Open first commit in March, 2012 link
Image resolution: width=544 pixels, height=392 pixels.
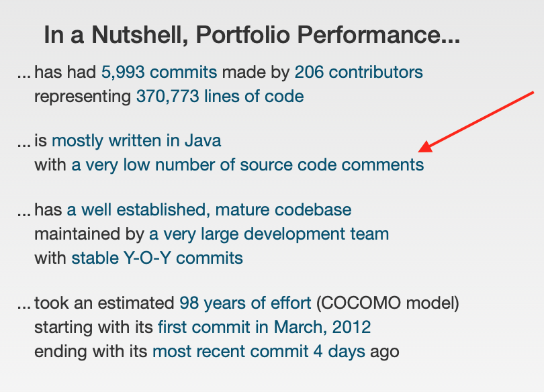(265, 327)
